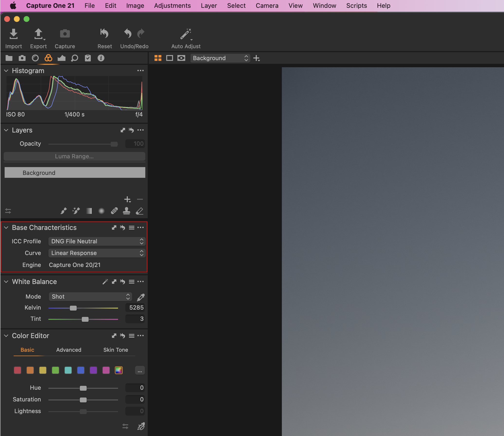
Task: Click the Kelvin value field 5285
Action: pyautogui.click(x=135, y=308)
